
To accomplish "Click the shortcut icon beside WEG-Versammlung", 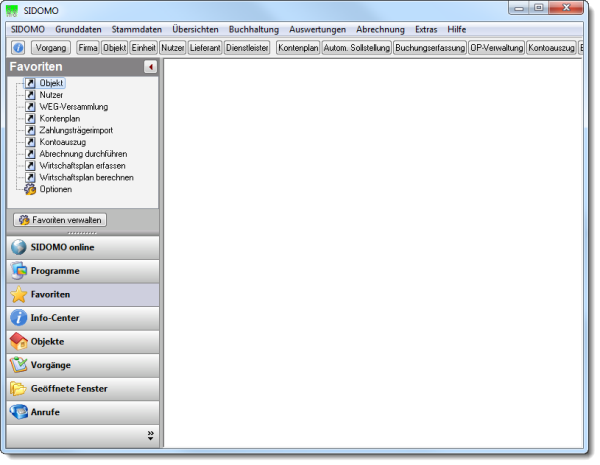I will (31, 107).
